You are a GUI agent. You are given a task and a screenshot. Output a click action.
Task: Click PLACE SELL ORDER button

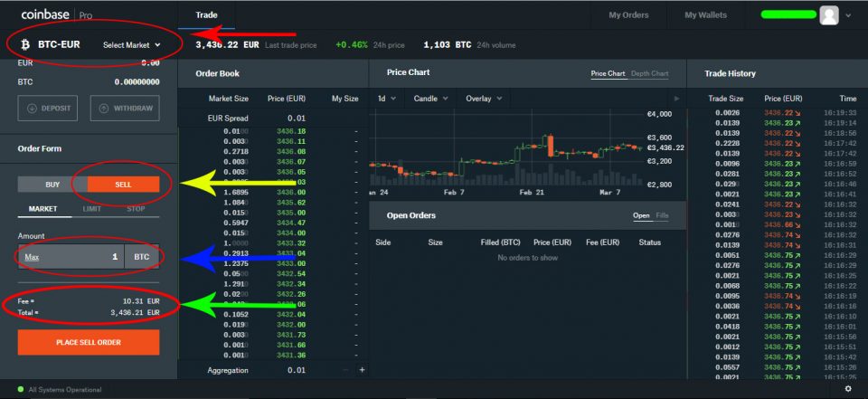point(89,343)
